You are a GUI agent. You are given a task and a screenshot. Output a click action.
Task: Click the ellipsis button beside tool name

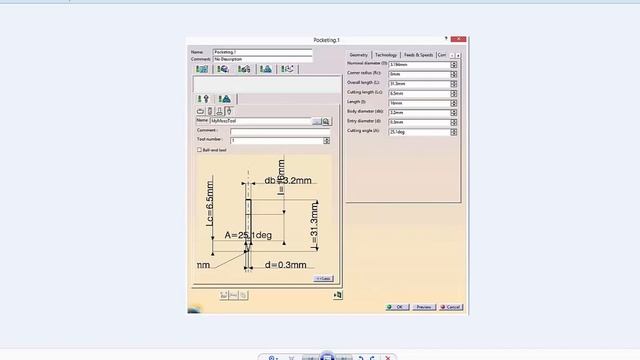(x=317, y=122)
